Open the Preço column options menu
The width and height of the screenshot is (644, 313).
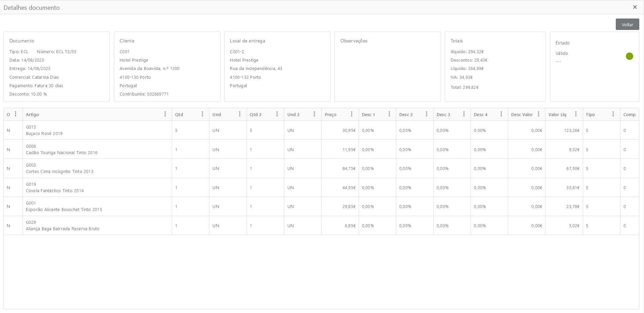(x=352, y=114)
